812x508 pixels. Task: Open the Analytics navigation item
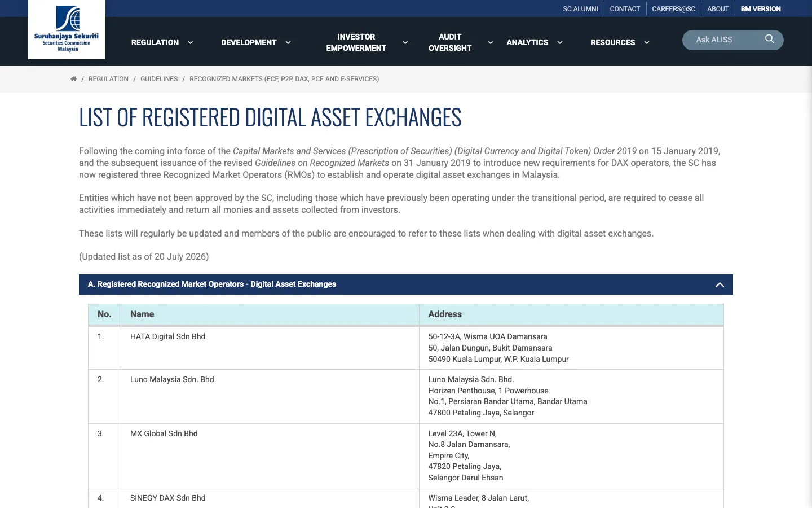click(527, 42)
